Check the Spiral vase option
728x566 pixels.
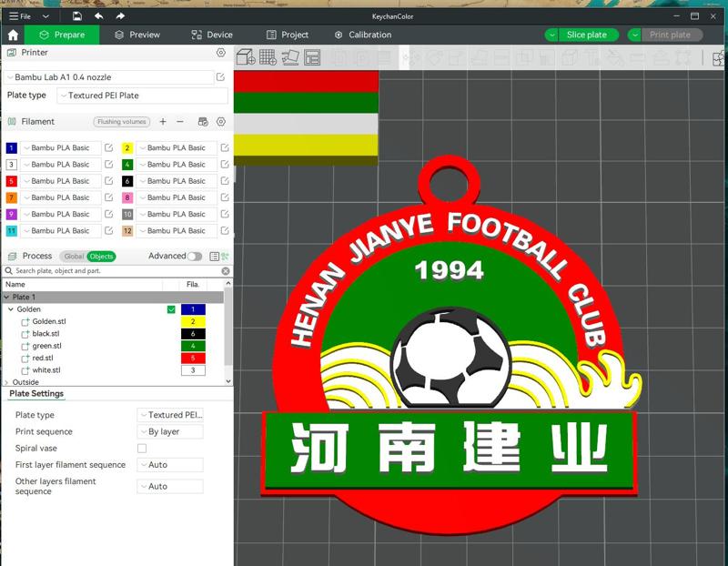[143, 448]
